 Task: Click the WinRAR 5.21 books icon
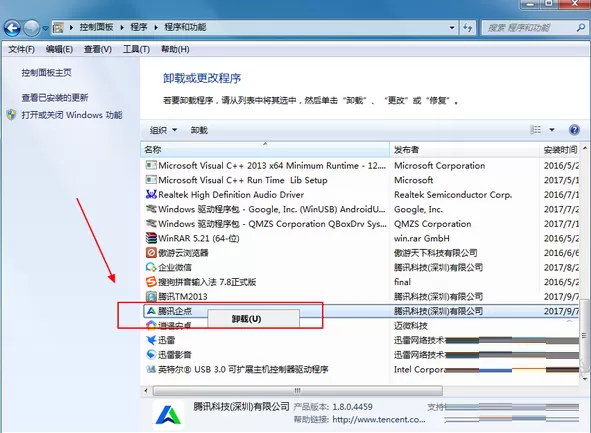[x=151, y=238]
